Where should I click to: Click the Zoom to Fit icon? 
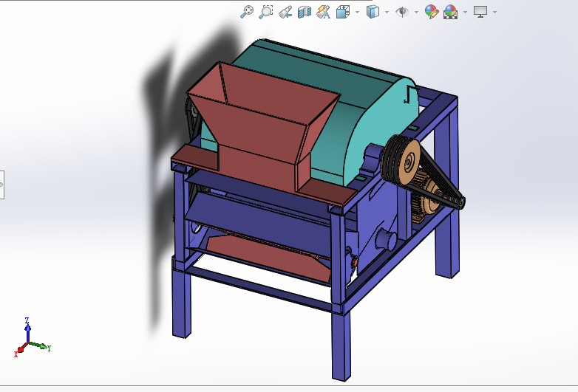[x=247, y=12]
